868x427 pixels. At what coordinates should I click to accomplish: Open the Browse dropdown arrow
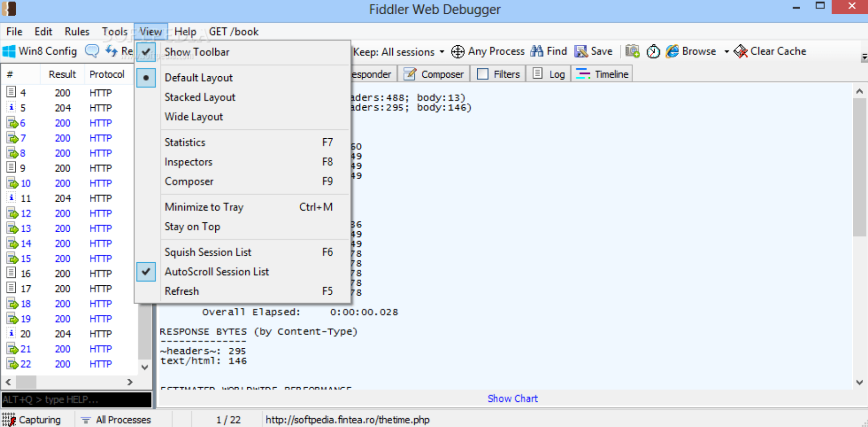pos(726,52)
